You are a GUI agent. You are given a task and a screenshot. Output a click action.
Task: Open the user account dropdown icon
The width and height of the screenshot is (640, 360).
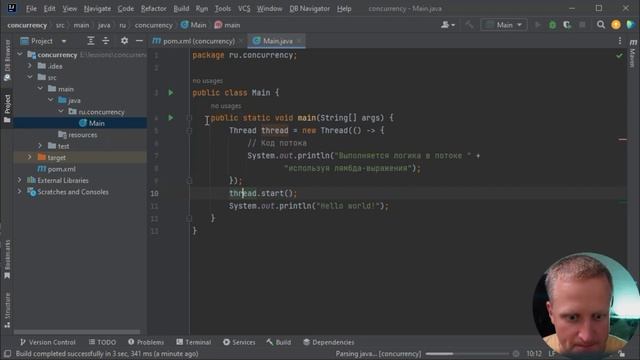pos(448,25)
